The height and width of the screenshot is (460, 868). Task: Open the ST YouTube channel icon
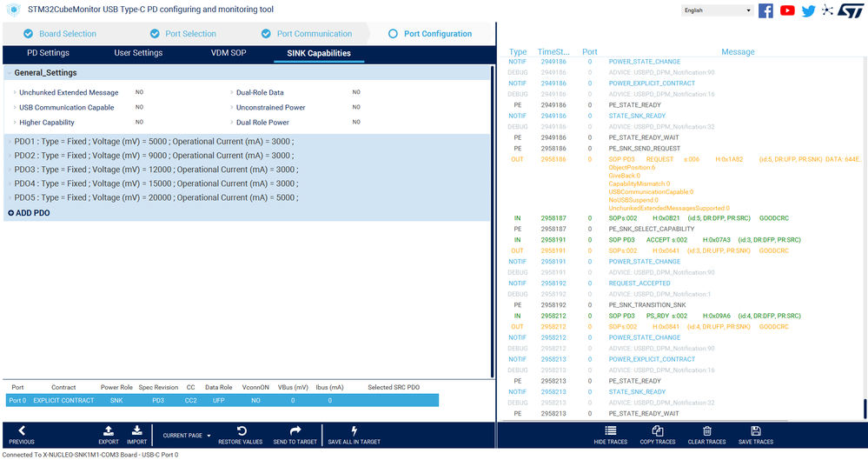787,10
